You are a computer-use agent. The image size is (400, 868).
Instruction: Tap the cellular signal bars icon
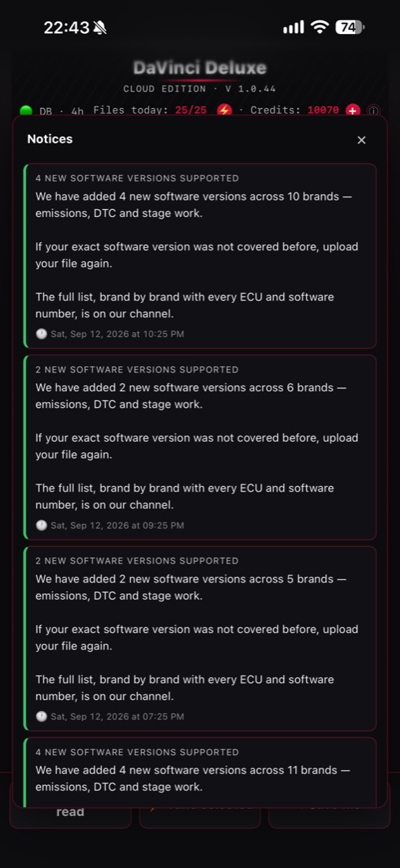tap(293, 27)
